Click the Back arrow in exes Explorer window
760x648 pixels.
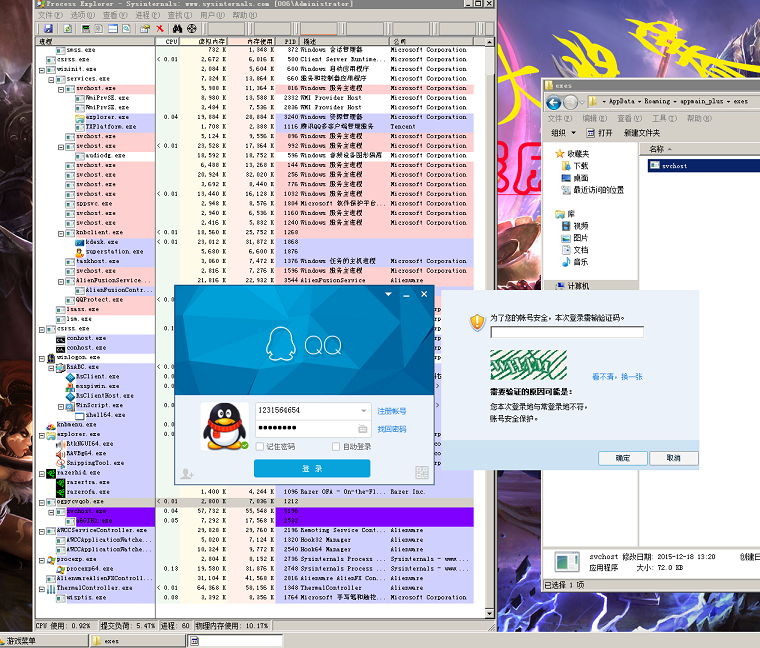[554, 102]
